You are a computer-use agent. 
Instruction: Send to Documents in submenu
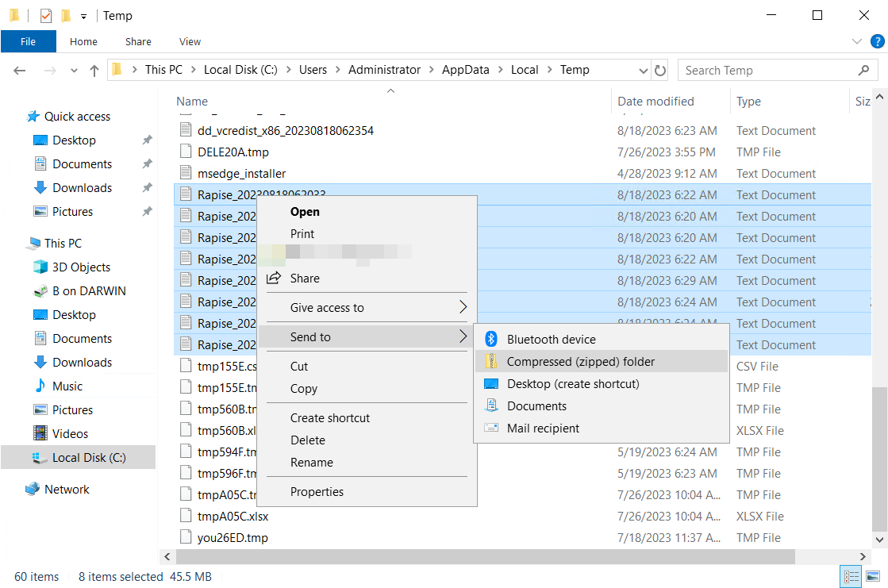click(x=602, y=406)
